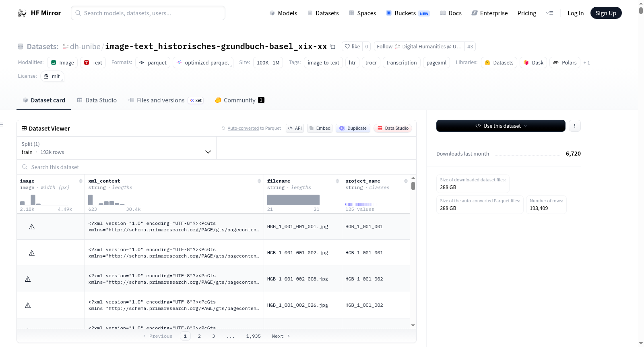This screenshot has height=347, width=644.
Task: Focus the top search models field
Action: [x=148, y=13]
